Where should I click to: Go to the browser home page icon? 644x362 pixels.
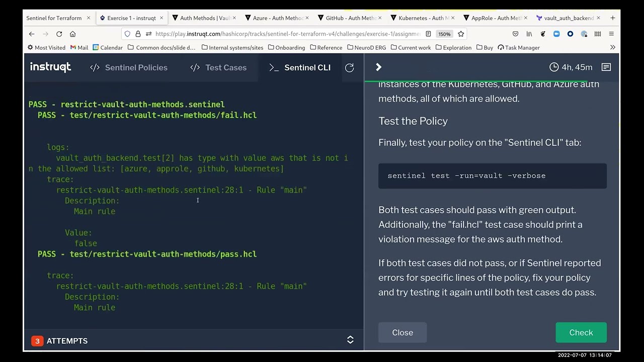tap(72, 34)
